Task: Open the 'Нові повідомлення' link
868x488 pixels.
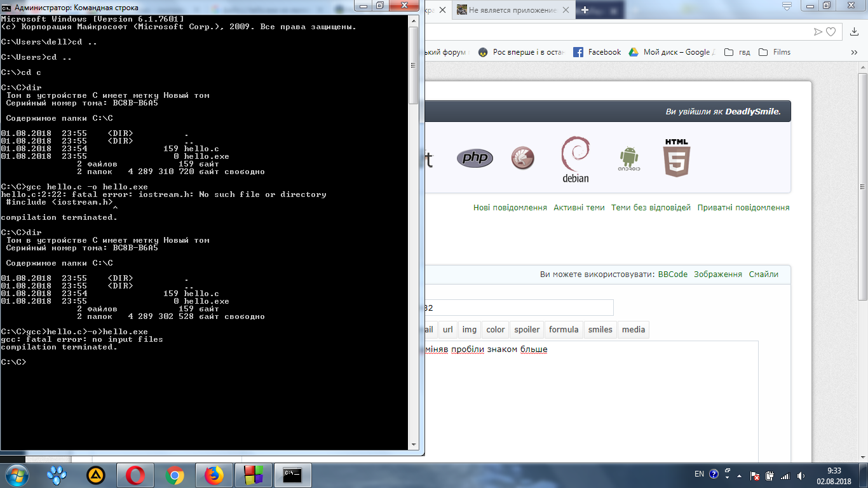Action: (x=510, y=208)
